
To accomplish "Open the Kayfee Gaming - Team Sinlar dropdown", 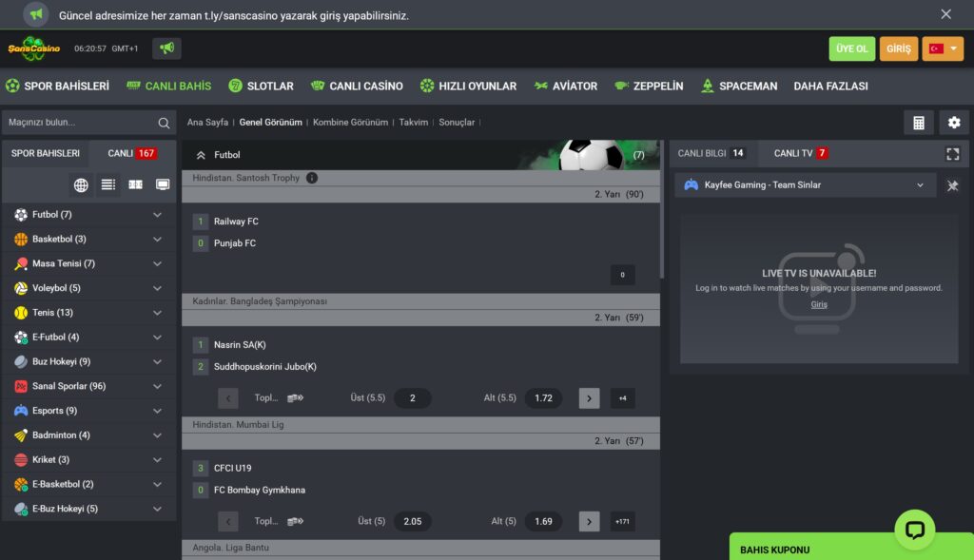I will [x=805, y=185].
